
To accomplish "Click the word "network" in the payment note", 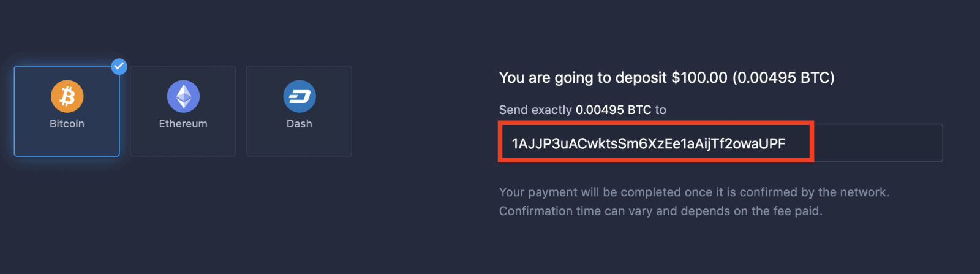I will [x=864, y=192].
